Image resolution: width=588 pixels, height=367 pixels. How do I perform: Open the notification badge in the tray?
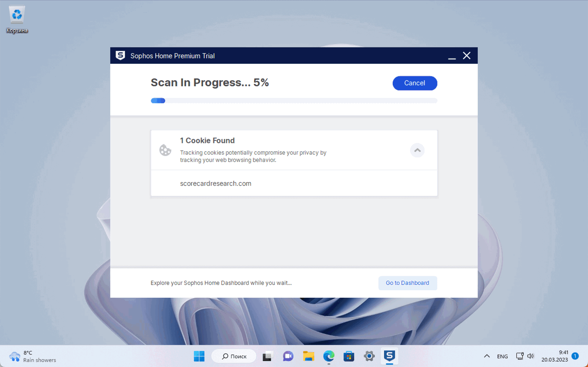tap(575, 356)
